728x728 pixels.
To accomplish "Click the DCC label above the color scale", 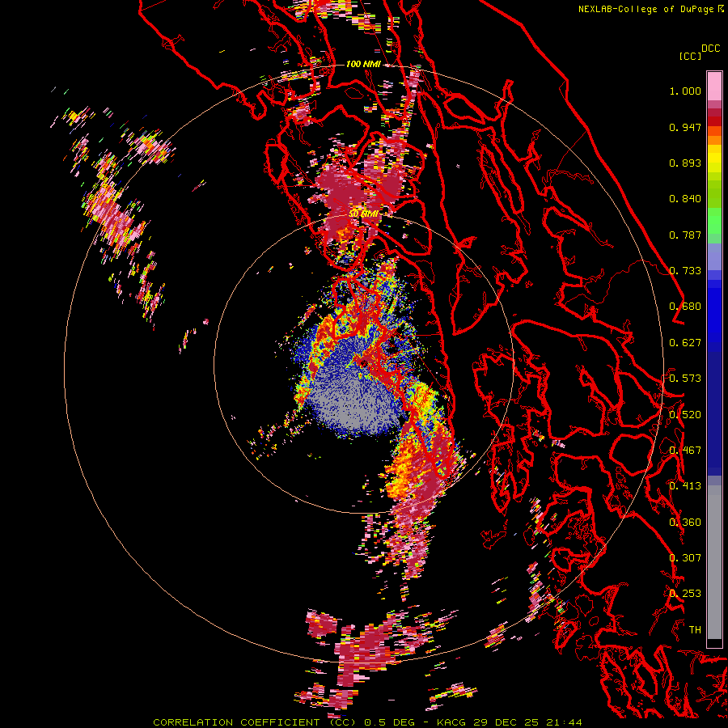I will [x=710, y=49].
